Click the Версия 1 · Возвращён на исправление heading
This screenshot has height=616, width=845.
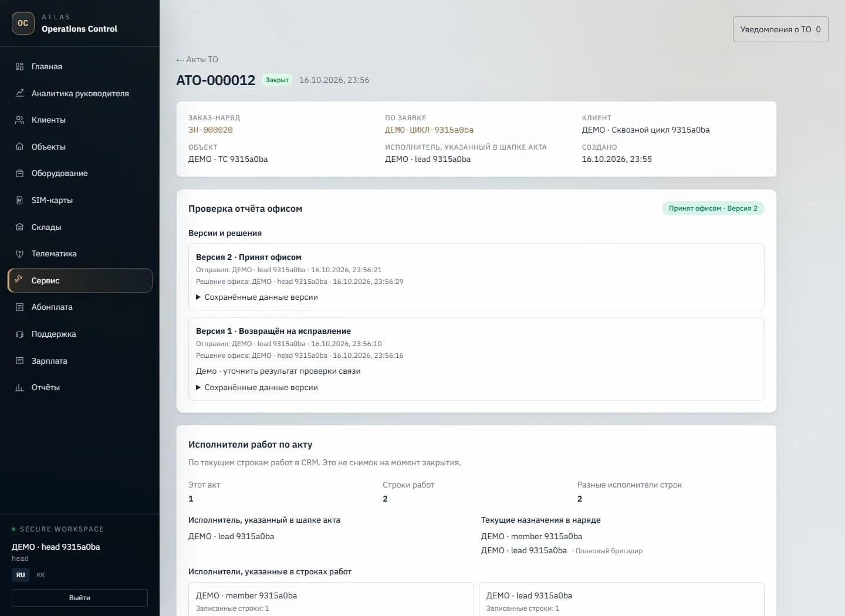[273, 331]
